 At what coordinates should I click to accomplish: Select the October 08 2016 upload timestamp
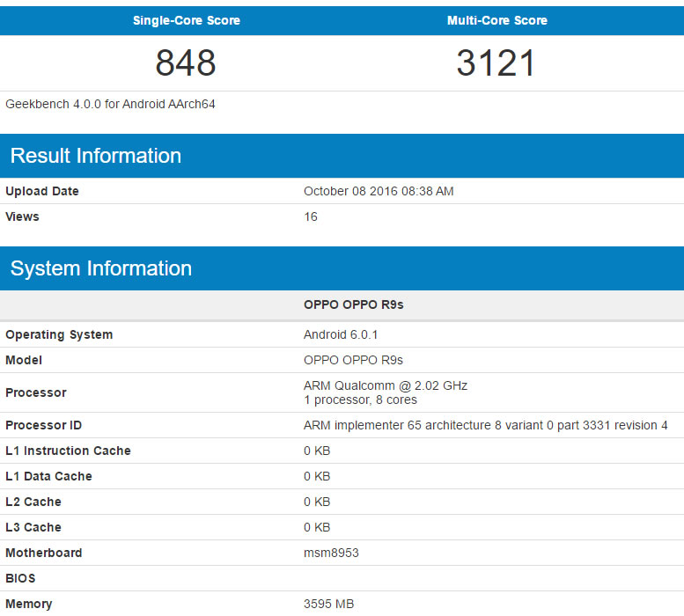coord(379,191)
